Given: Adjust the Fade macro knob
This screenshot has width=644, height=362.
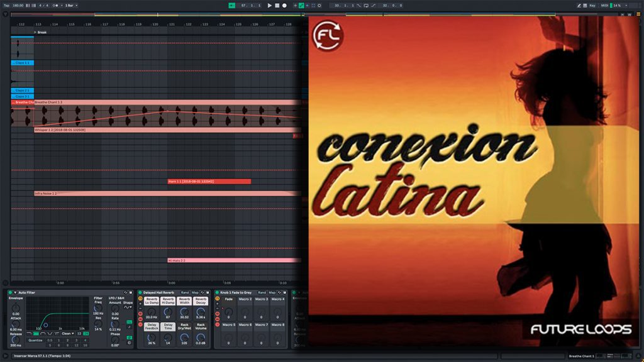Looking at the screenshot, I should (x=229, y=312).
